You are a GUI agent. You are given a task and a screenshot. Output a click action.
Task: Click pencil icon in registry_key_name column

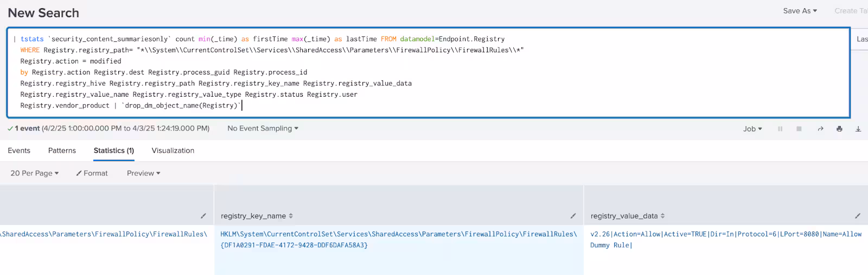(573, 216)
